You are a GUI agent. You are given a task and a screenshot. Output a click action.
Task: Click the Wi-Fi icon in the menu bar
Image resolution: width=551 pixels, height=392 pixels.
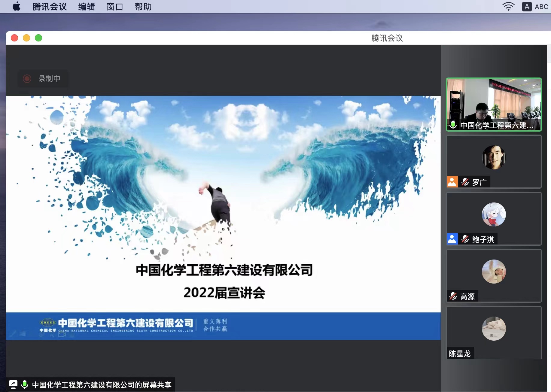pyautogui.click(x=508, y=7)
